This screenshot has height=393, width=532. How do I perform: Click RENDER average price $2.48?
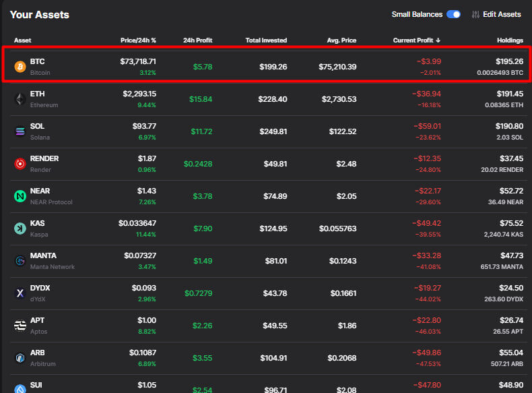coord(346,164)
